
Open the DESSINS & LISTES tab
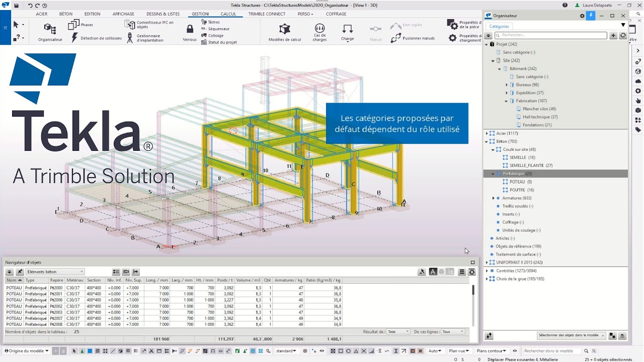(x=163, y=14)
